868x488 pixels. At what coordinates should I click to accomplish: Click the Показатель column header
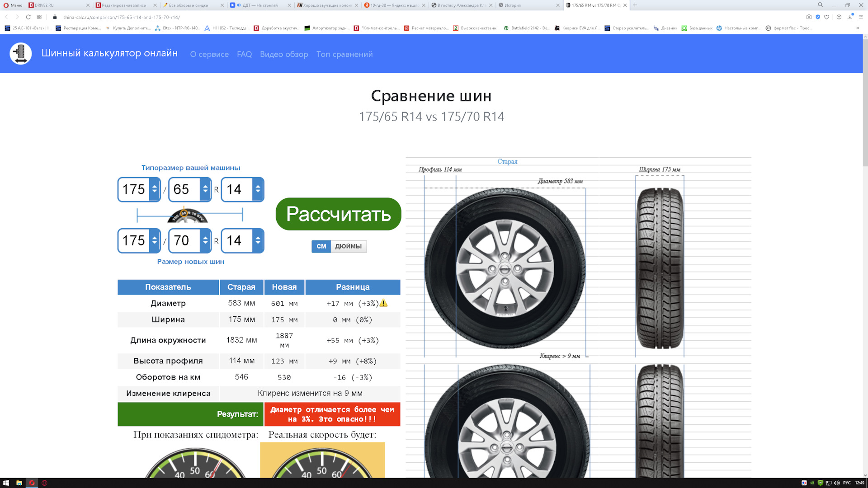(168, 287)
